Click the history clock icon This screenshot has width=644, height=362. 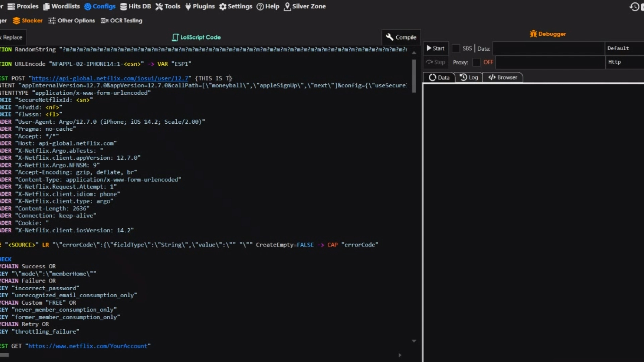pyautogui.click(x=634, y=7)
